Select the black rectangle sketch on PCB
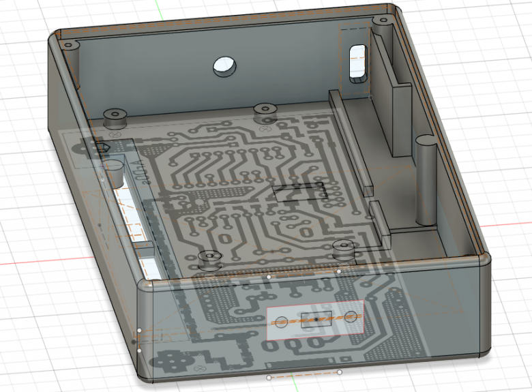Image resolution: width=532 pixels, height=392 pixels. pyautogui.click(x=299, y=193)
